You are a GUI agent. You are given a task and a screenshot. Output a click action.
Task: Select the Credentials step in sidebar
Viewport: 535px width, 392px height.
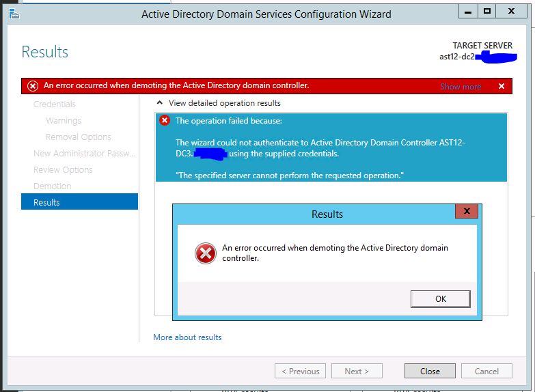pos(54,104)
